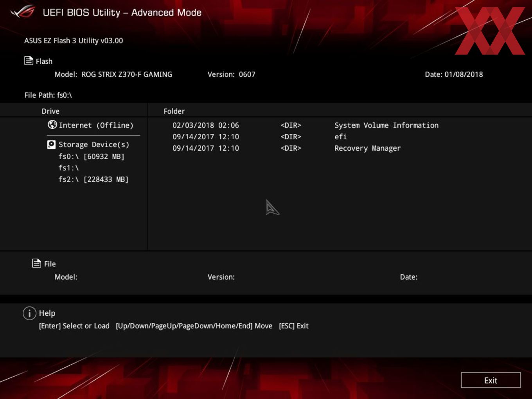This screenshot has height=399, width=532.
Task: Click the Storage Device disk icon
Action: pos(51,145)
